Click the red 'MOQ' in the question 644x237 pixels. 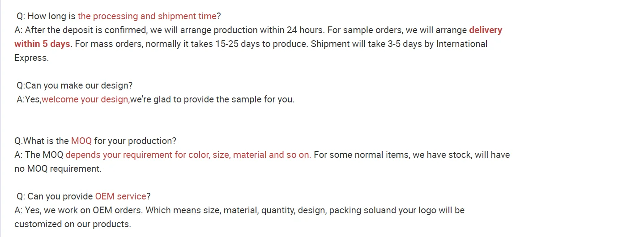[x=81, y=141]
